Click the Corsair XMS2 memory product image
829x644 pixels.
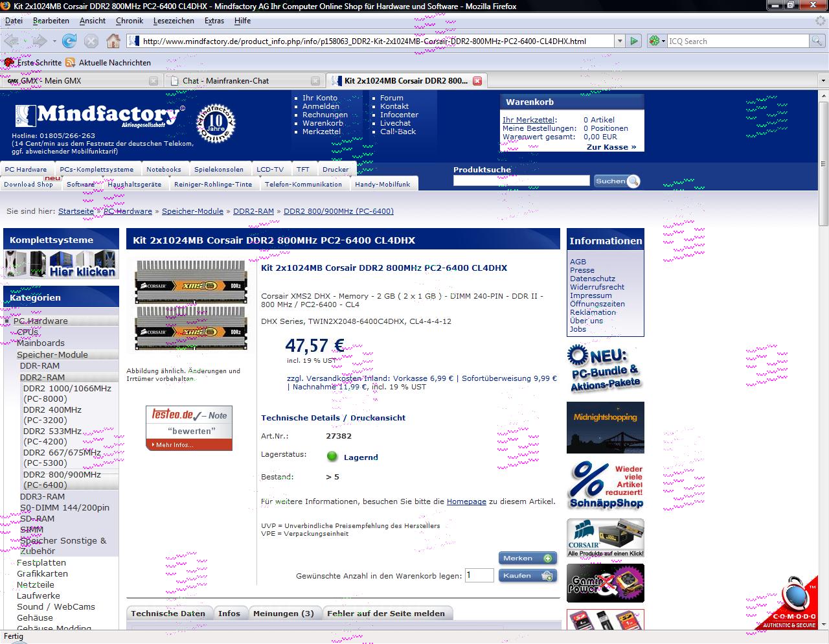tap(190, 305)
